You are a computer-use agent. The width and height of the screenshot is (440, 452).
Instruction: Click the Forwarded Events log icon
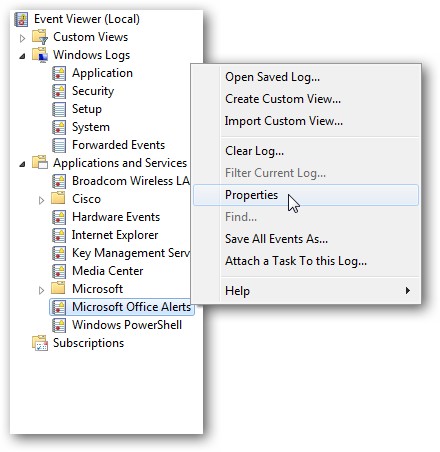(x=59, y=145)
